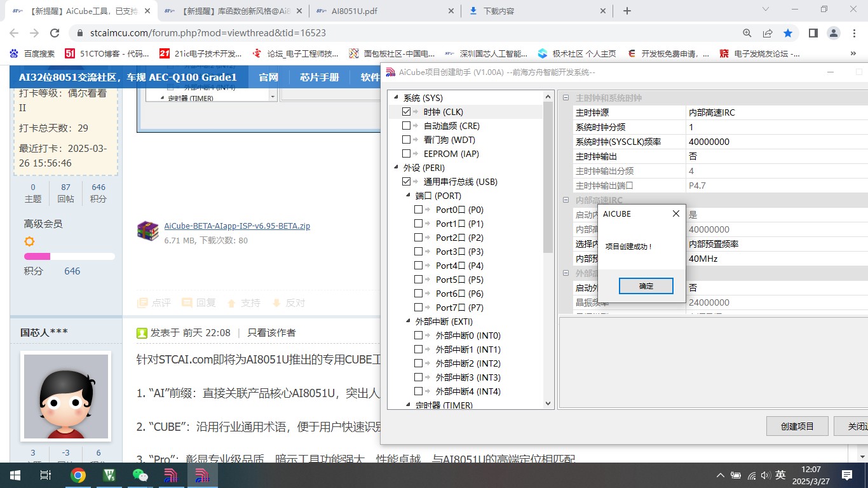
Task: Click the WinRAR archive attachment icon
Action: [147, 231]
